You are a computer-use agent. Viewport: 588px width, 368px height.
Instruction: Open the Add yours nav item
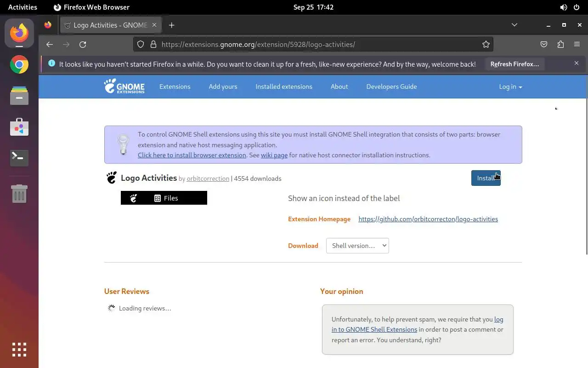pyautogui.click(x=223, y=86)
